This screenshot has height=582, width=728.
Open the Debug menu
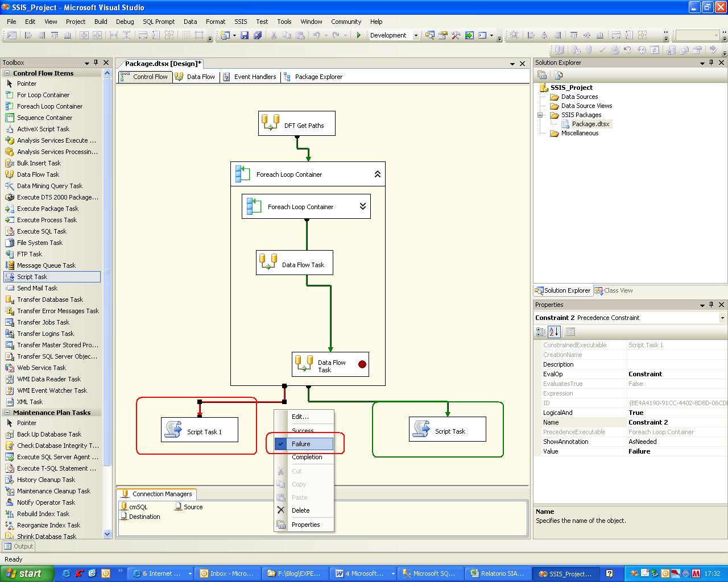[125, 22]
